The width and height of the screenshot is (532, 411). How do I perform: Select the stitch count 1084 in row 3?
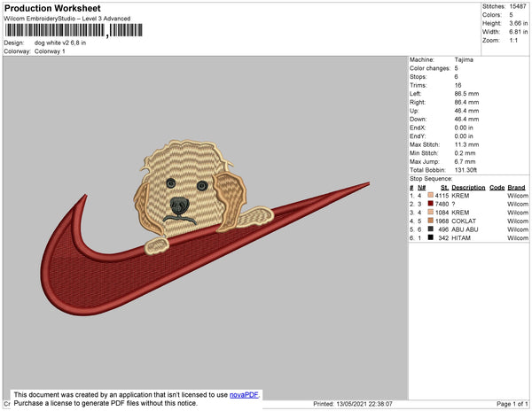442,213
